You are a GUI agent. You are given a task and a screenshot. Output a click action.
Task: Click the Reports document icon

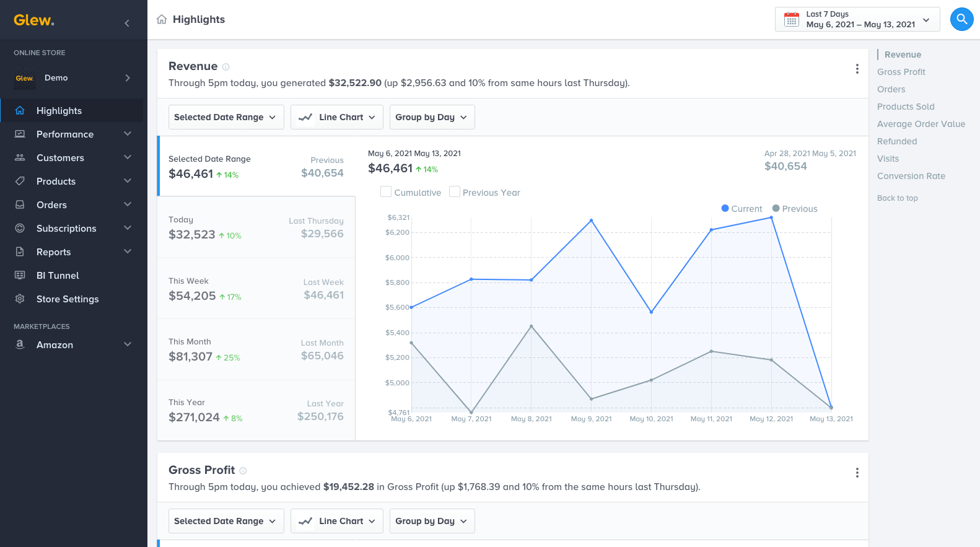pyautogui.click(x=20, y=252)
